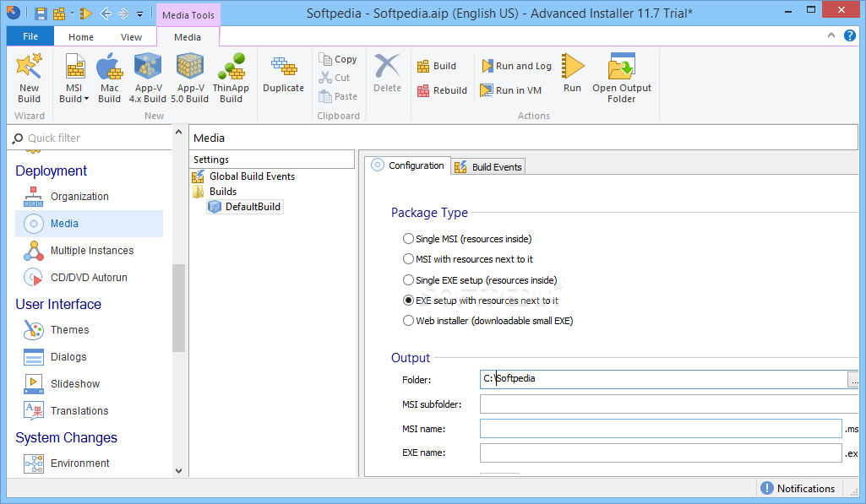Select the Builds folder node

coord(215,192)
